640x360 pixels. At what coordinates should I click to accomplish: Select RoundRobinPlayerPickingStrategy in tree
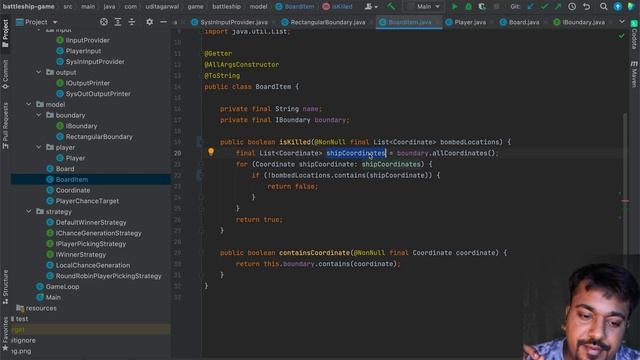click(108, 276)
